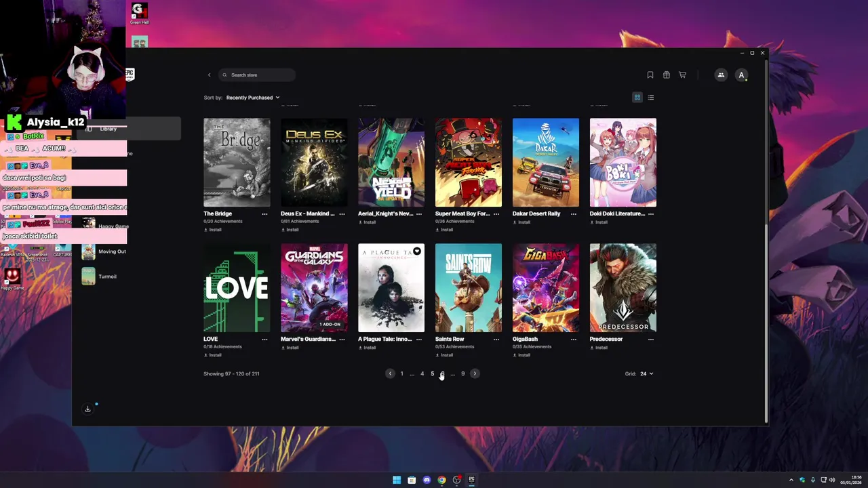Install Doki Doki Literature Club

tap(599, 222)
